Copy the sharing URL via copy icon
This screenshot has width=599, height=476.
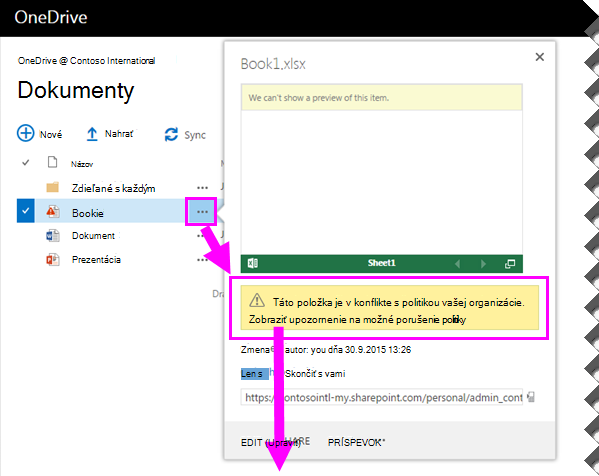pos(531,397)
